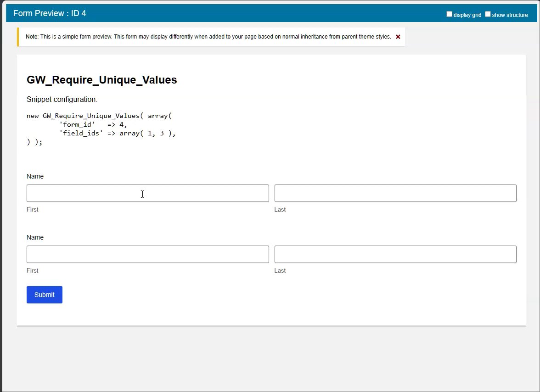
Task: Enable the display grid checkbox
Action: [x=450, y=14]
